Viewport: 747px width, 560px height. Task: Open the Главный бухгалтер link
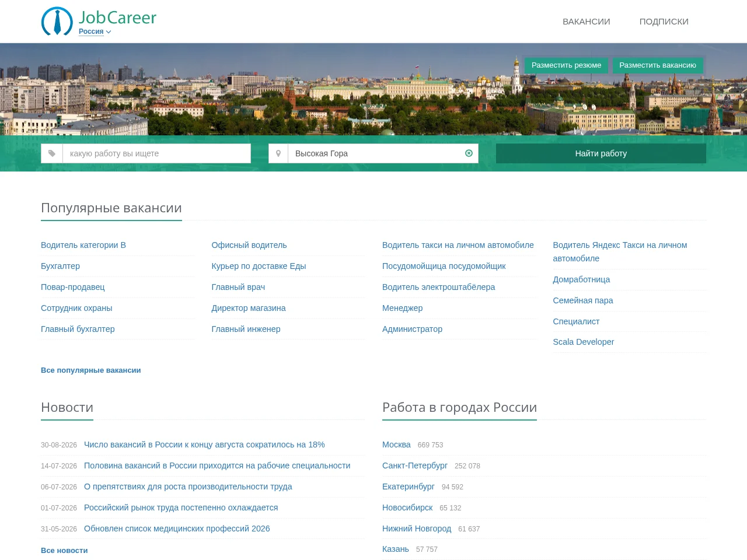(78, 329)
